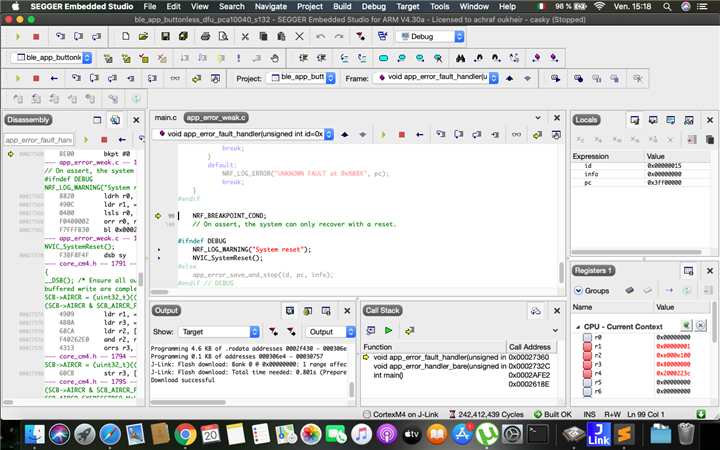Click the Paste clipboard icon

(x=281, y=36)
